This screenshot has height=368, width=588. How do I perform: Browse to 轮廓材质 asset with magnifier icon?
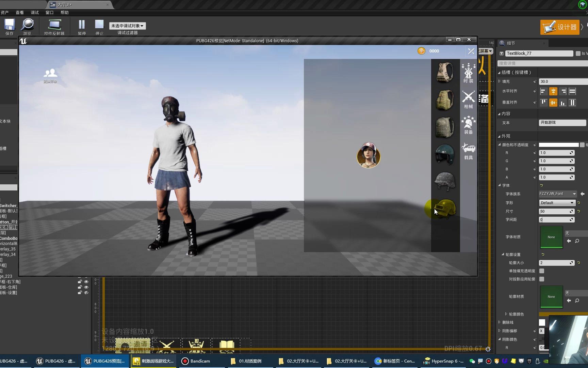tap(577, 301)
